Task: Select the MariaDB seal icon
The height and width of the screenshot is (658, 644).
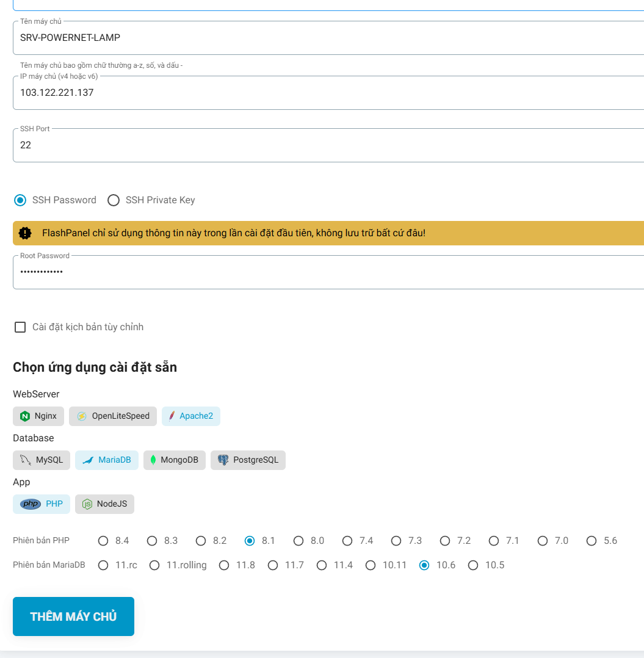Action: [x=88, y=460]
